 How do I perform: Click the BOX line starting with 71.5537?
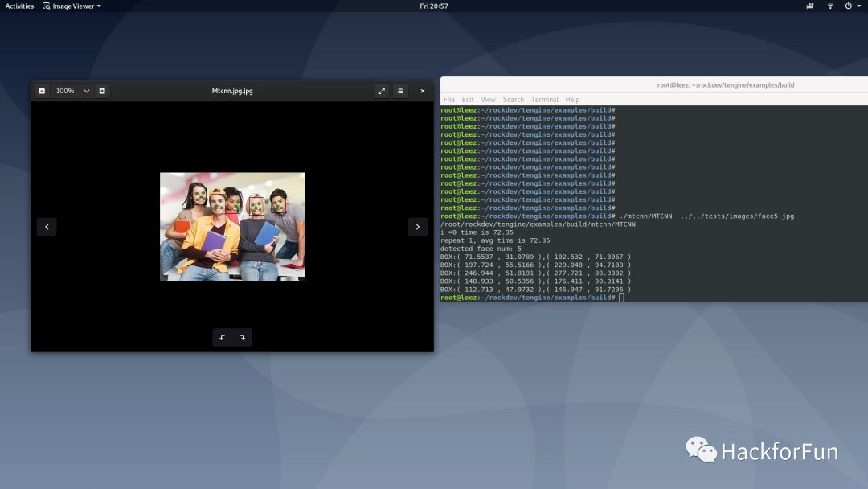pyautogui.click(x=535, y=257)
